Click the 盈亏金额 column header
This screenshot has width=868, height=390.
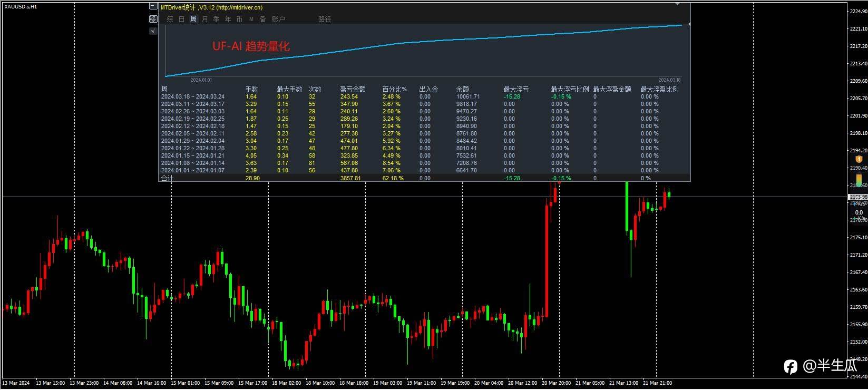coord(353,89)
